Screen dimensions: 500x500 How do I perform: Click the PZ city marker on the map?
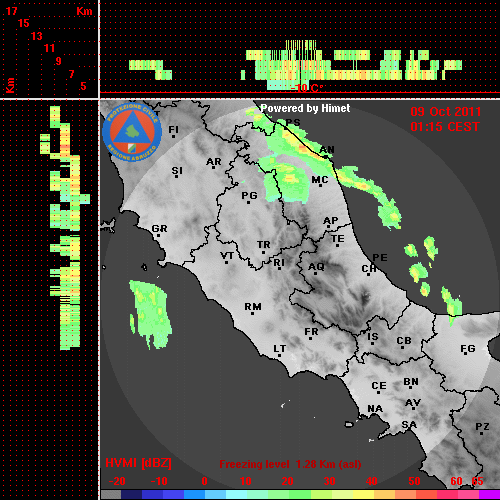482,428
